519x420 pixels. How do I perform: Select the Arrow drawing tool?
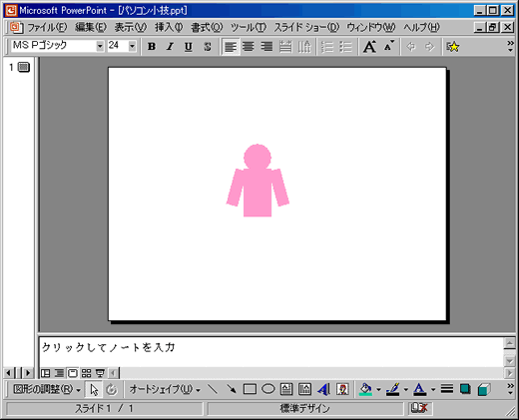pos(231,389)
